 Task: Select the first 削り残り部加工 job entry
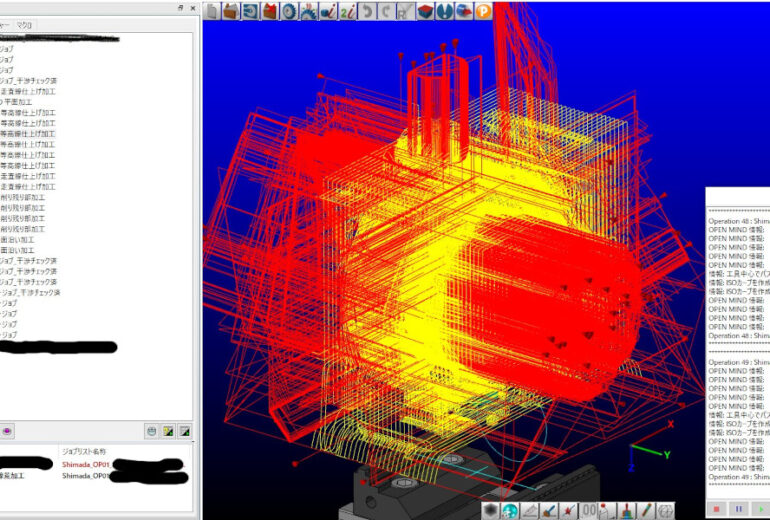[22, 198]
